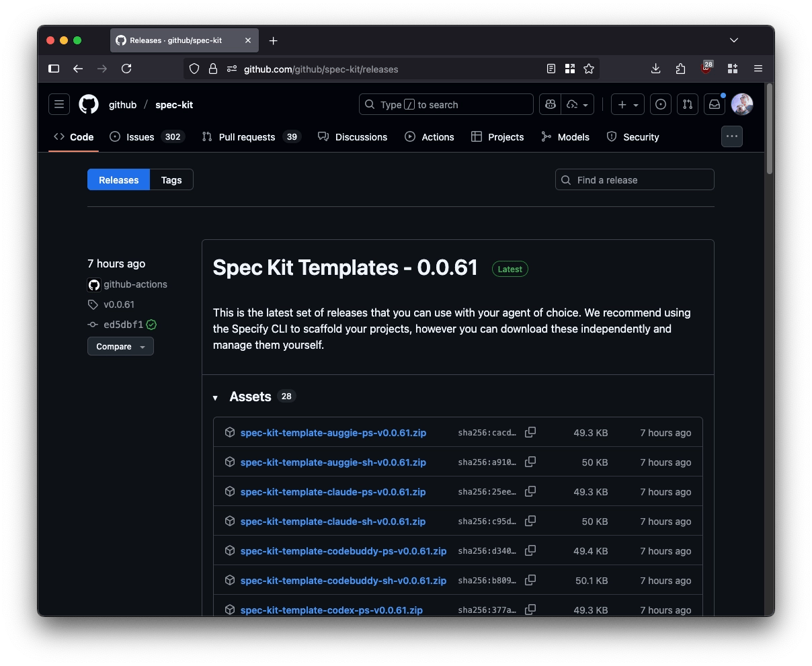The width and height of the screenshot is (812, 666).
Task: Open the notifications inbox icon
Action: (x=715, y=105)
